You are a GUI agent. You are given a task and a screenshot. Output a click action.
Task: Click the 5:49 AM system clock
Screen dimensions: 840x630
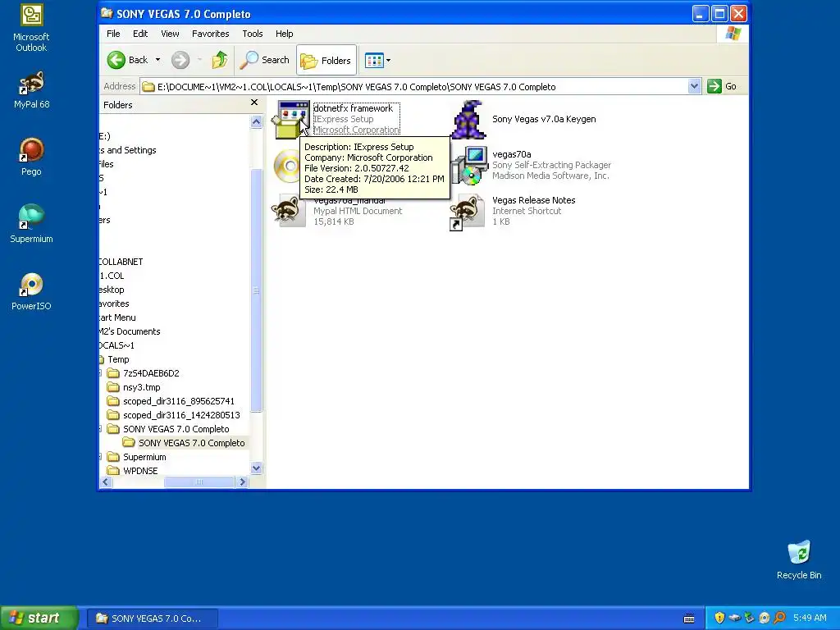[810, 618]
